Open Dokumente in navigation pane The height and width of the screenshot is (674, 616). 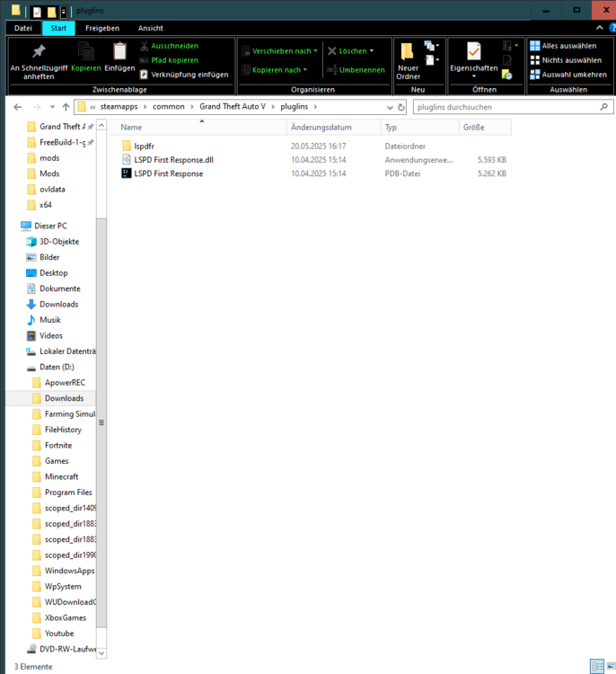59,288
